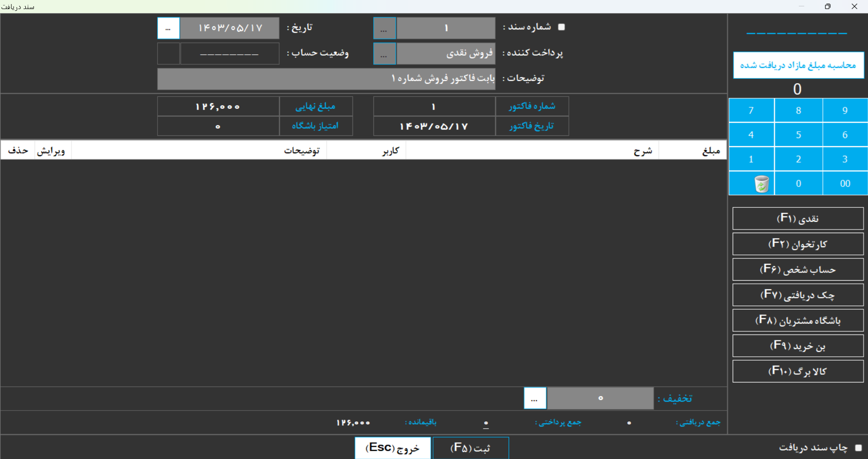Click the مبلغ نهایی value ۱۲۶,۰۰۰
The width and height of the screenshot is (868, 459).
point(218,107)
